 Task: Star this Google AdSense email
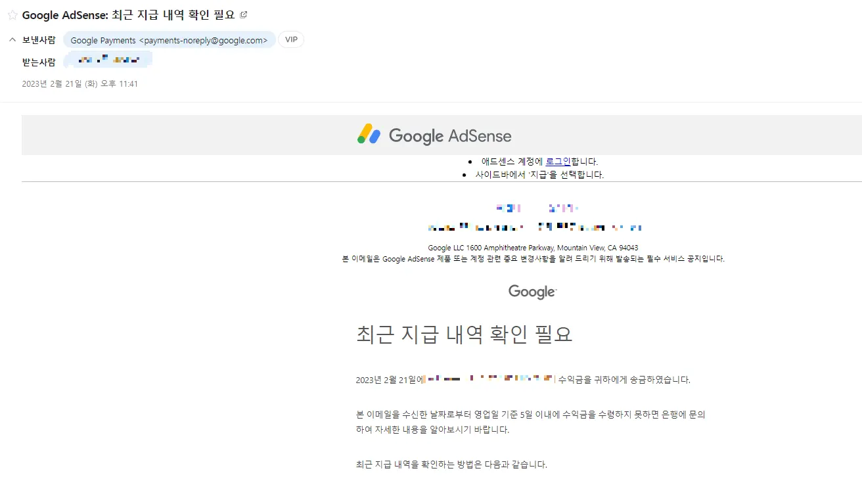(12, 15)
